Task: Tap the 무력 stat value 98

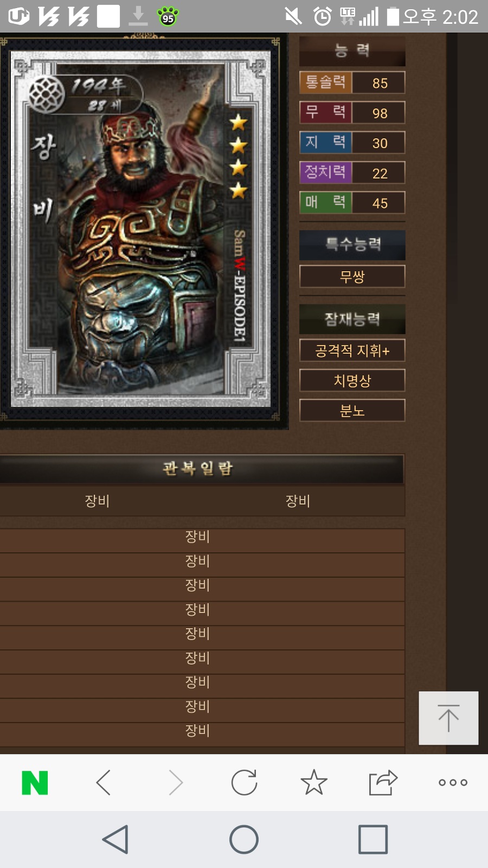Action: coord(380,113)
